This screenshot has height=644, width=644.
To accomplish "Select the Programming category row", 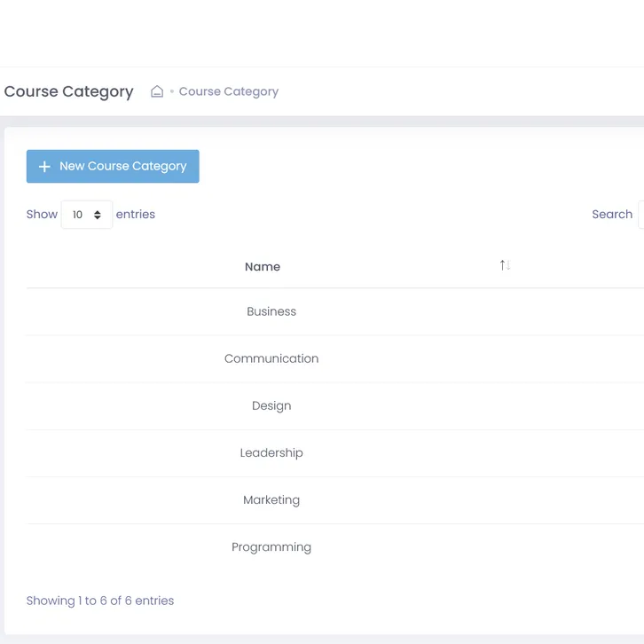I will pyautogui.click(x=271, y=547).
